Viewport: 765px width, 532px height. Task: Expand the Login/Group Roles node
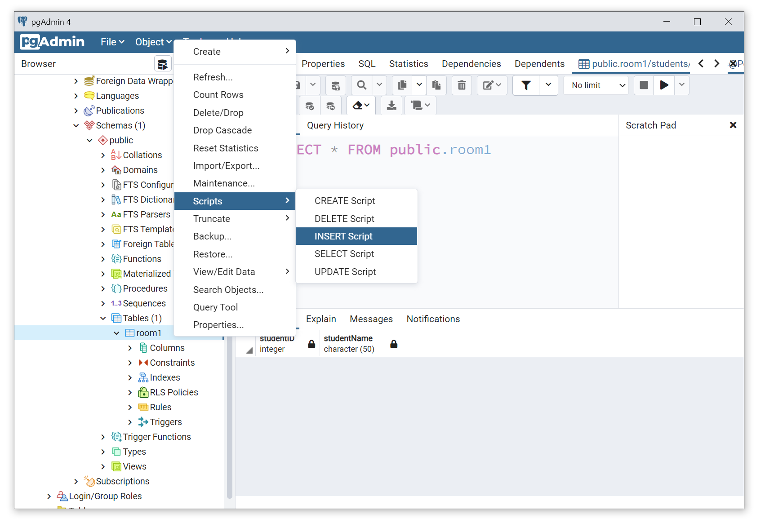pos(49,496)
